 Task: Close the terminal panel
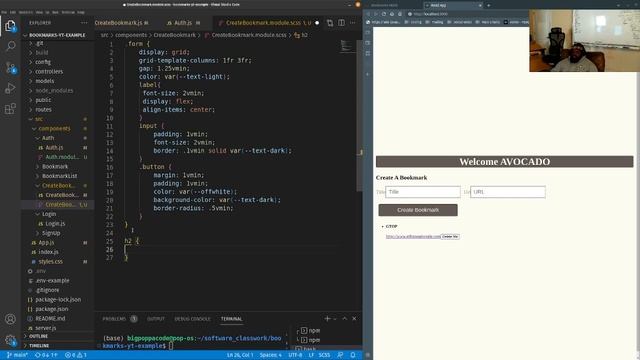pos(354,318)
